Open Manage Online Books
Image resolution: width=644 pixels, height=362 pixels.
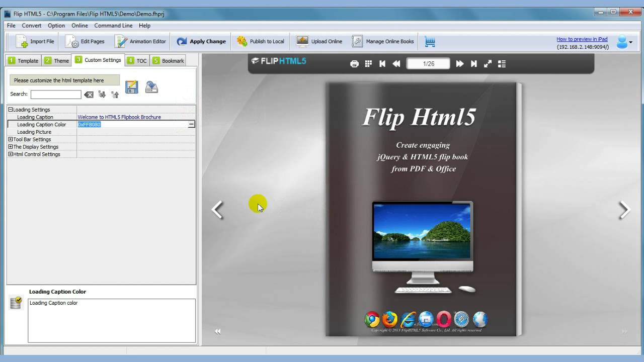point(383,41)
